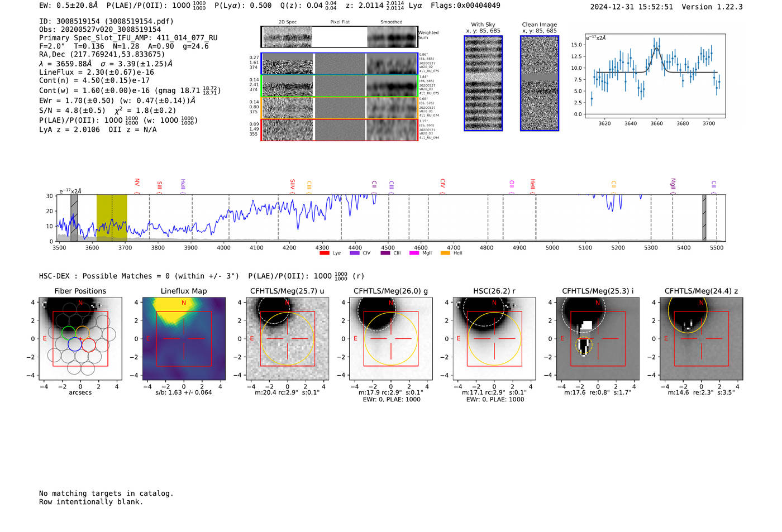The height and width of the screenshot is (532, 782).
Task: Select the green-bordered 2D fiber spectrum row
Action: [339, 85]
